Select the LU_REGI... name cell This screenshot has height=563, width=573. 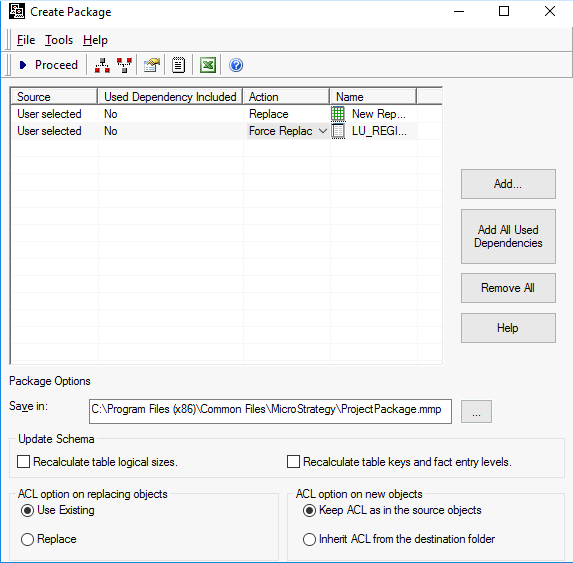(x=379, y=131)
